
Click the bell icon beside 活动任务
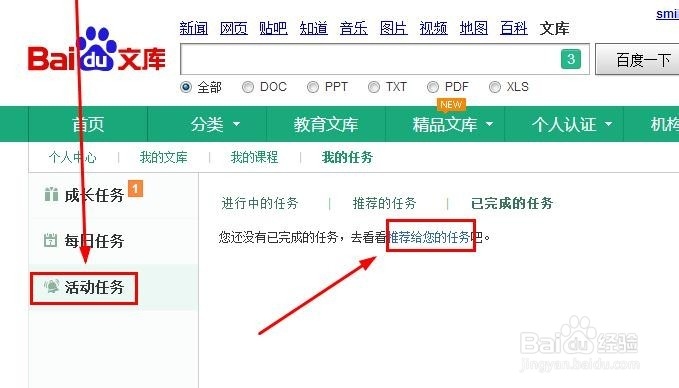(52, 286)
